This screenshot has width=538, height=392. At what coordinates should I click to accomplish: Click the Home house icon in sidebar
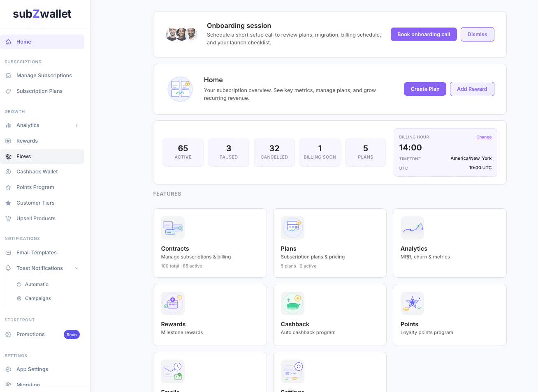[8, 42]
